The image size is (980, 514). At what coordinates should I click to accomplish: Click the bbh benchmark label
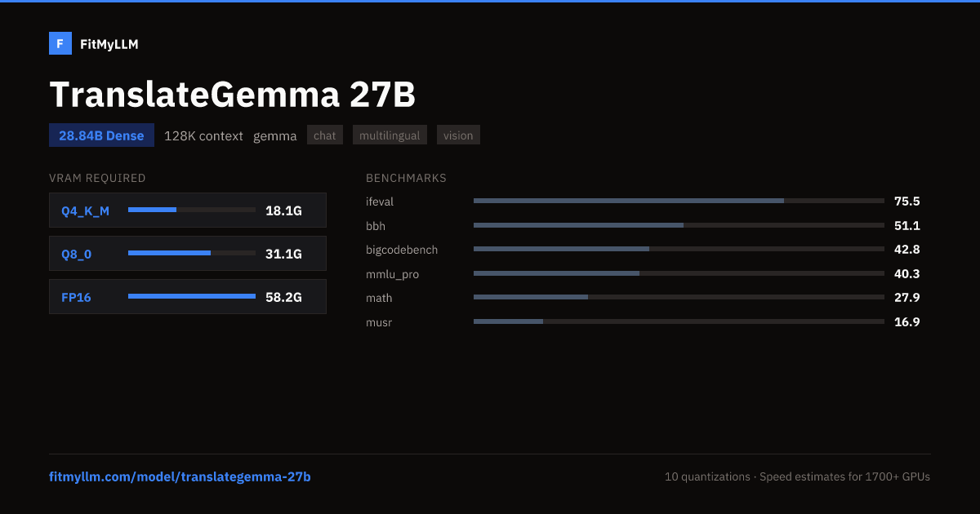[x=376, y=226]
